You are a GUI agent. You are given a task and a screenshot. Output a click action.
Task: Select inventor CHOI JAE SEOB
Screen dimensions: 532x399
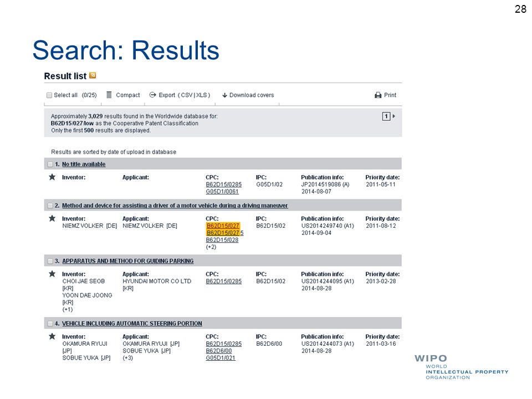tap(84, 281)
